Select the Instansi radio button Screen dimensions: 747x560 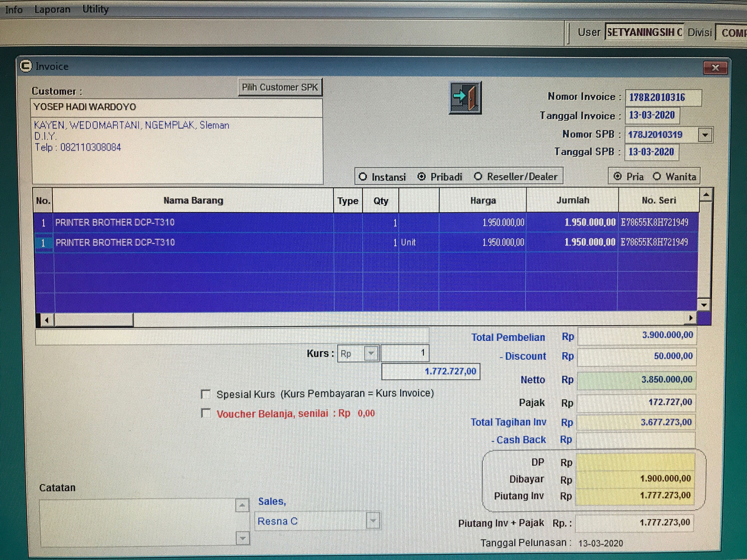363,176
